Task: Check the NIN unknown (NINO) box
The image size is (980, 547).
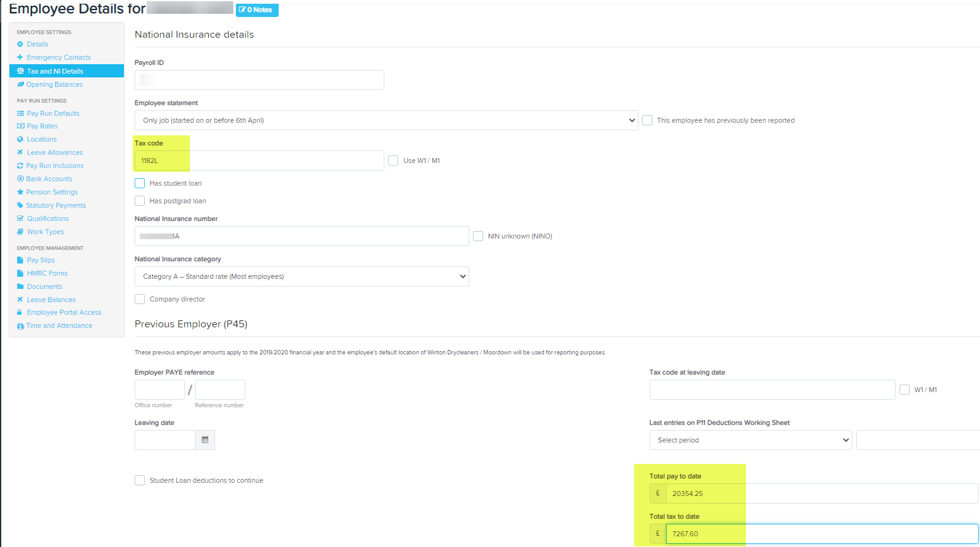Action: click(x=477, y=235)
